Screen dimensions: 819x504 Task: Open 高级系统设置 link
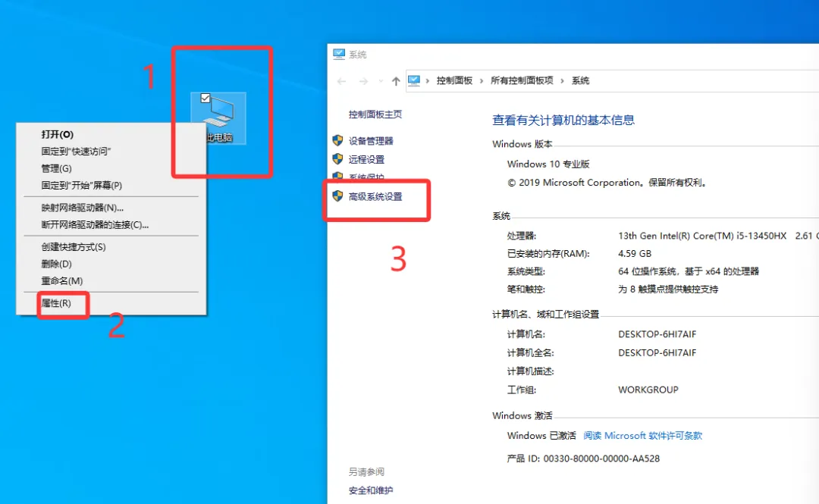[375, 197]
